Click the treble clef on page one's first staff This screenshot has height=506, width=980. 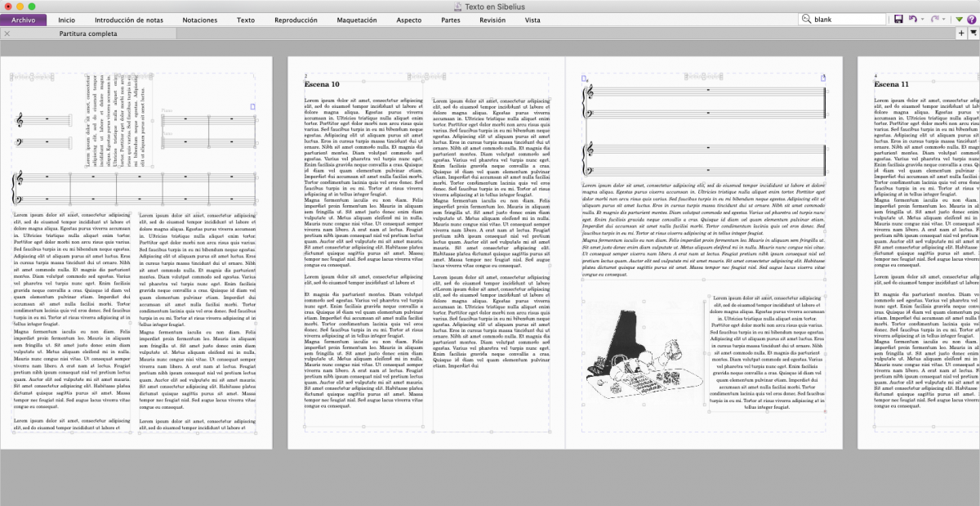20,120
